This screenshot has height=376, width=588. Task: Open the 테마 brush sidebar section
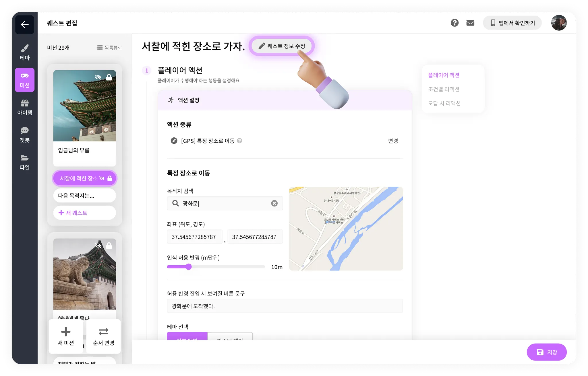pos(25,52)
